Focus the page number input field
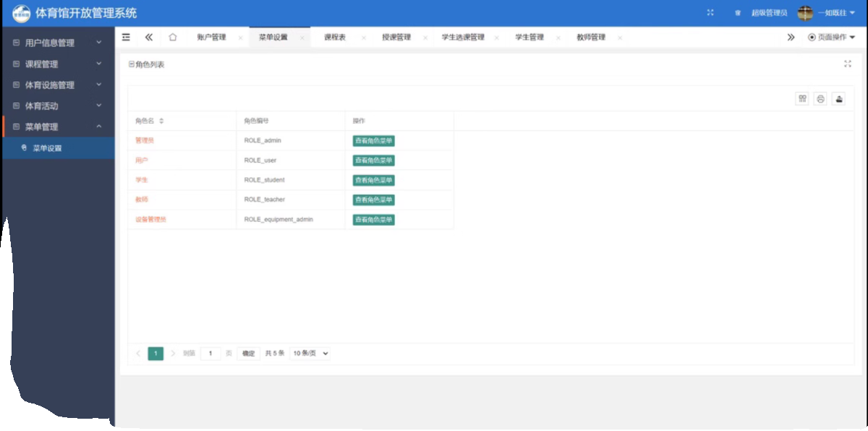 pos(210,354)
